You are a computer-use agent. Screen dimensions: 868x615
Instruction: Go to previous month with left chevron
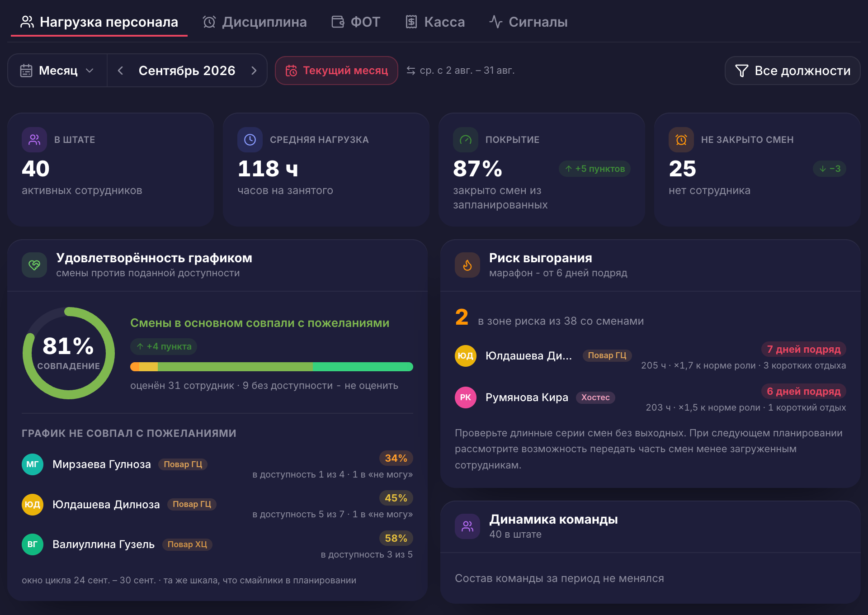pos(120,71)
